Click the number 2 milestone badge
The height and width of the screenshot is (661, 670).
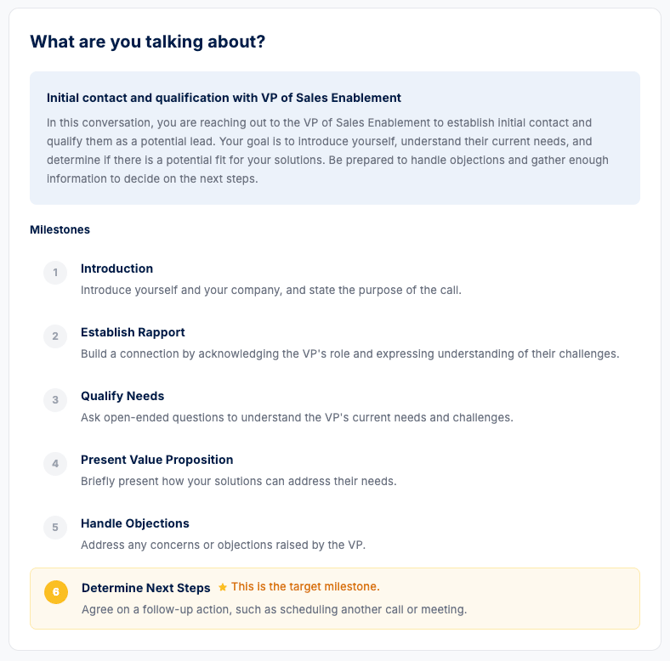click(x=55, y=336)
